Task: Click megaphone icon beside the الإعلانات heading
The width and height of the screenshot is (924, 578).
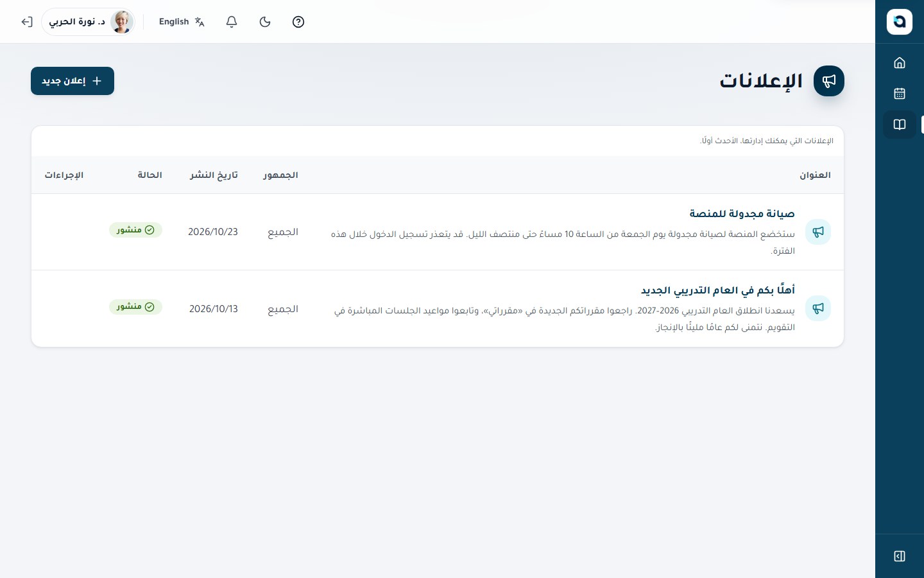Action: pyautogui.click(x=829, y=81)
